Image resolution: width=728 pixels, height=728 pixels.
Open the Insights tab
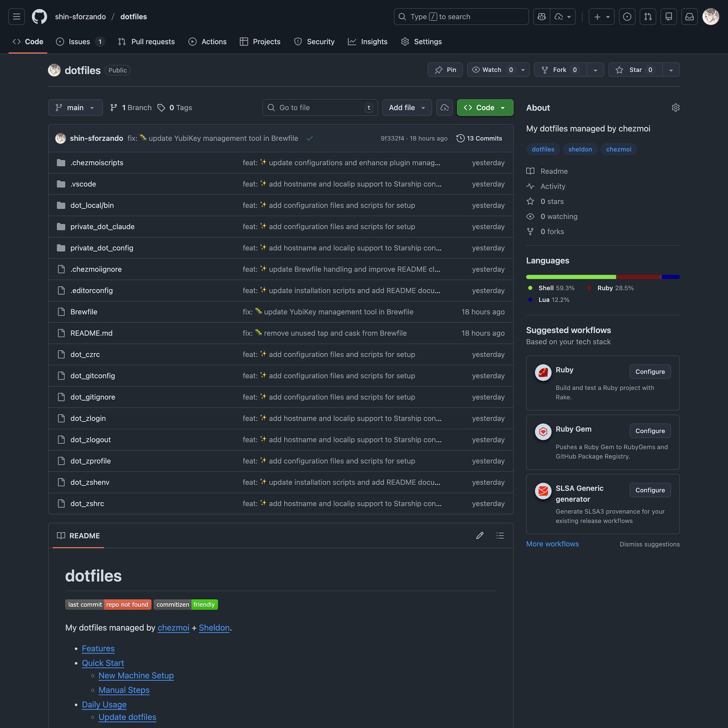tap(367, 42)
